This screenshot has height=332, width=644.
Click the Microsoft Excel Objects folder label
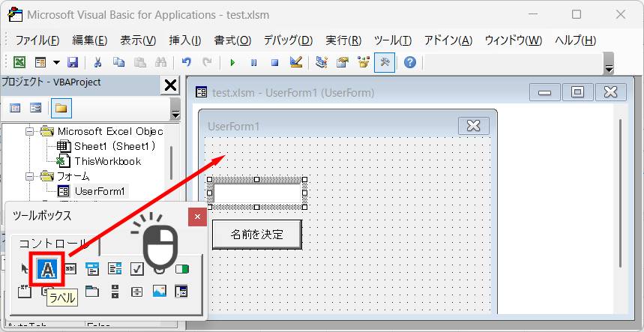(x=110, y=131)
